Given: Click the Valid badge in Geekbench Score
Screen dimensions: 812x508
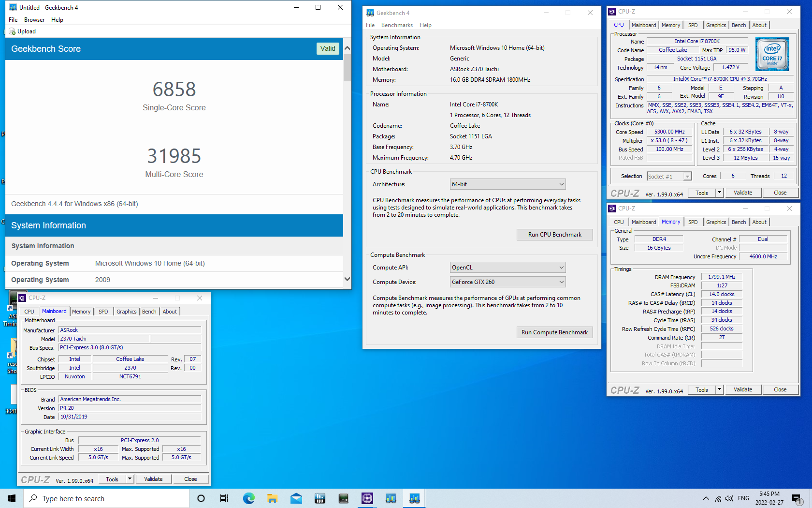Looking at the screenshot, I should pos(328,48).
